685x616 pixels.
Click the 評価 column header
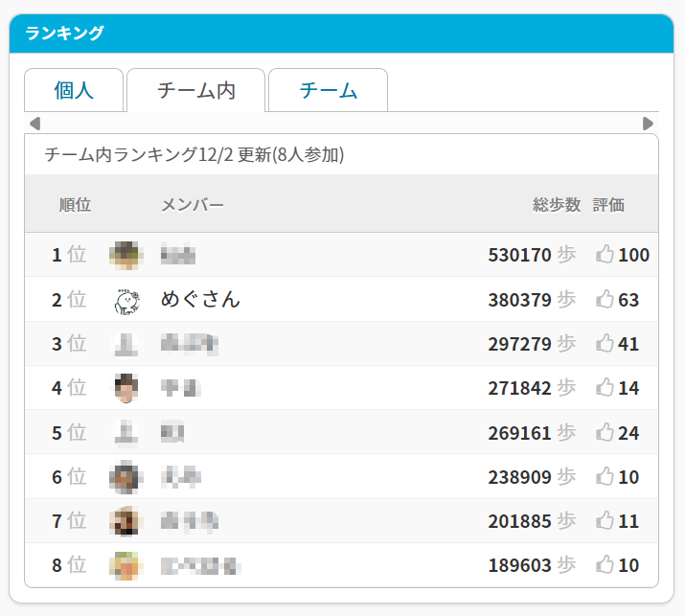click(x=608, y=204)
